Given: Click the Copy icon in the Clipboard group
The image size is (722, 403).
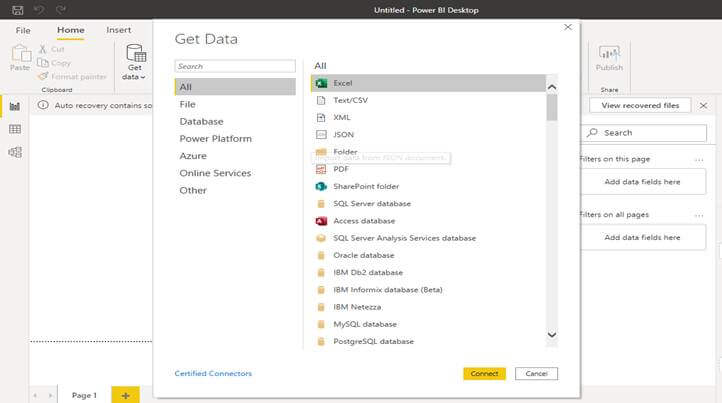Looking at the screenshot, I should coord(43,63).
